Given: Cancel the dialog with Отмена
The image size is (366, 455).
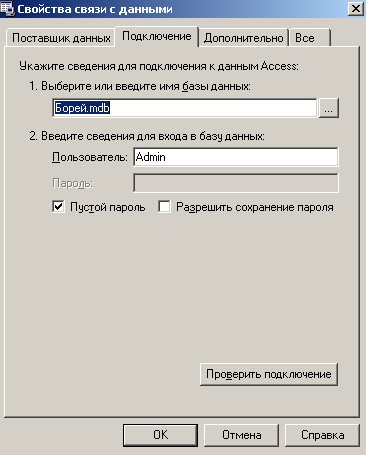Looking at the screenshot, I should (241, 435).
